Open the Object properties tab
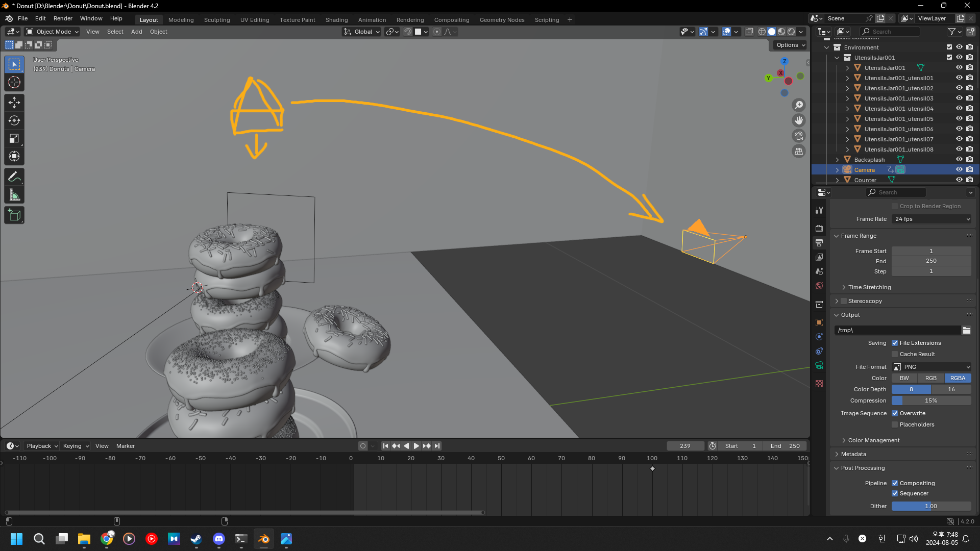Viewport: 980px width, 551px height. (819, 322)
